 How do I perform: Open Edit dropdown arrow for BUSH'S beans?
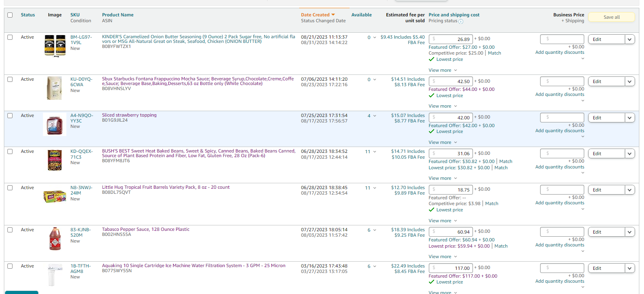pos(630,154)
